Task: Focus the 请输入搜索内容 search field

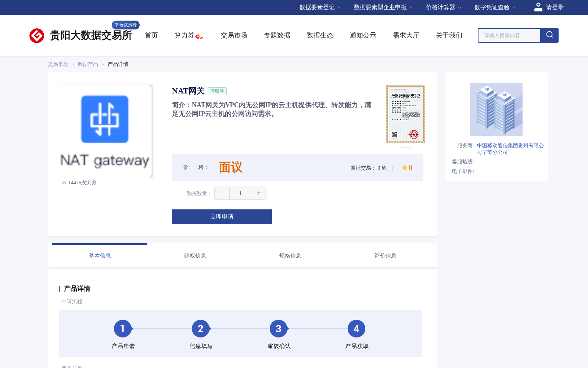Action: pyautogui.click(x=509, y=35)
